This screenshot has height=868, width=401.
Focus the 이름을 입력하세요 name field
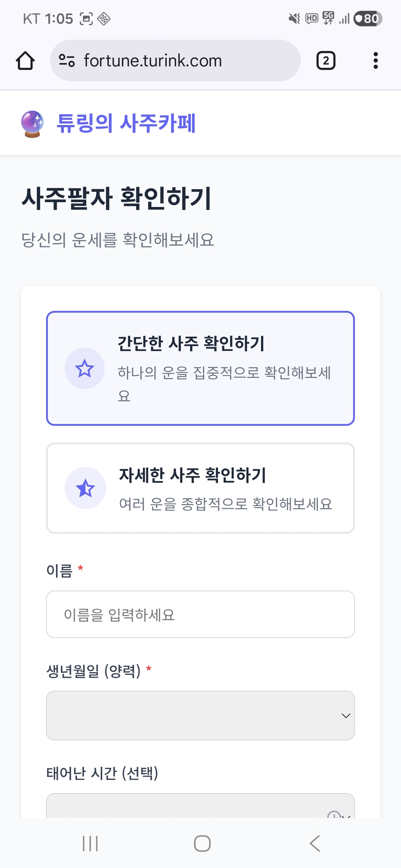pyautogui.click(x=200, y=614)
